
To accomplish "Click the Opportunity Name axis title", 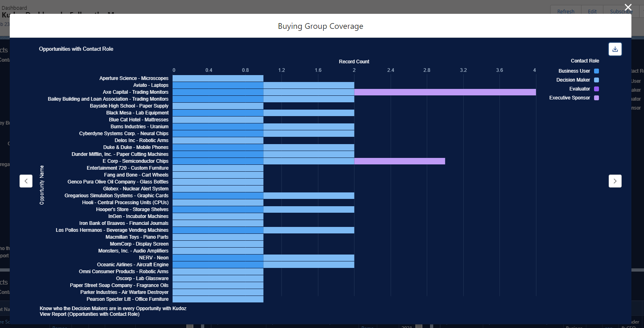I will point(42,185).
